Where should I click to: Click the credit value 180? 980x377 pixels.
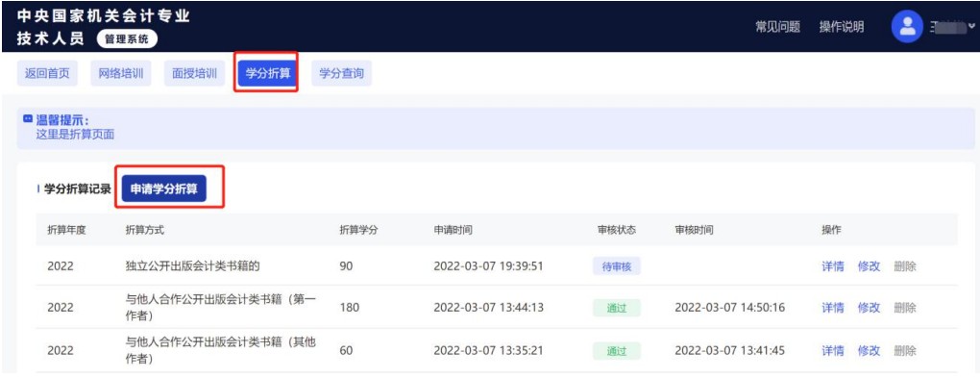point(350,308)
